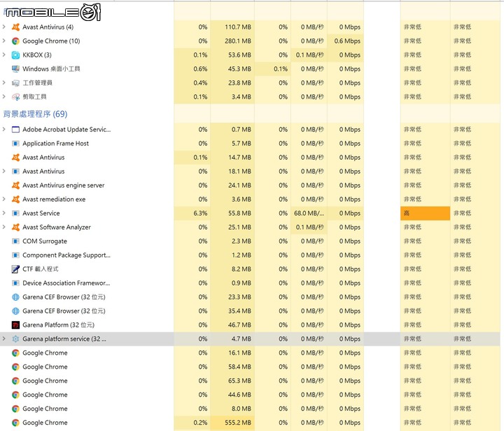The height and width of the screenshot is (431, 504).
Task: Click the globe icon of Garena CEF Browser 23.3 MB
Action: 15,297
